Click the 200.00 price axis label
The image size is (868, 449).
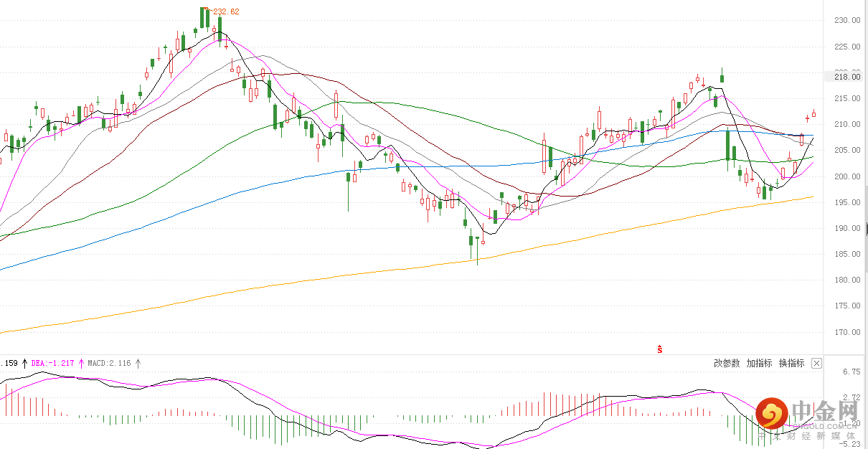coord(847,176)
